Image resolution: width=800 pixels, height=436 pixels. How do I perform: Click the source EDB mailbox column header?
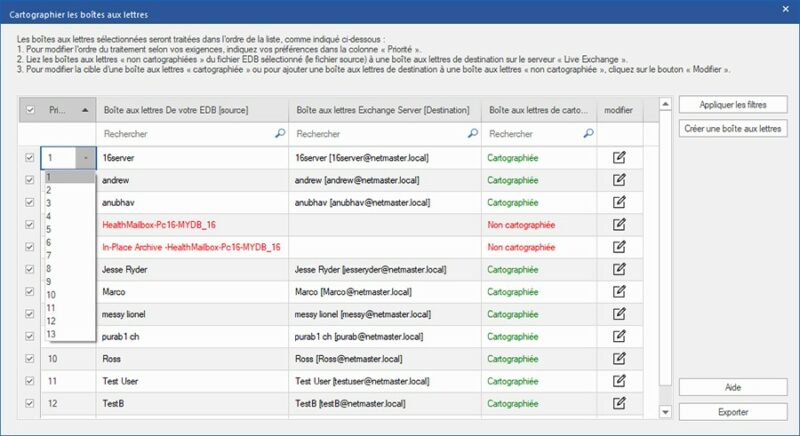pyautogui.click(x=192, y=110)
